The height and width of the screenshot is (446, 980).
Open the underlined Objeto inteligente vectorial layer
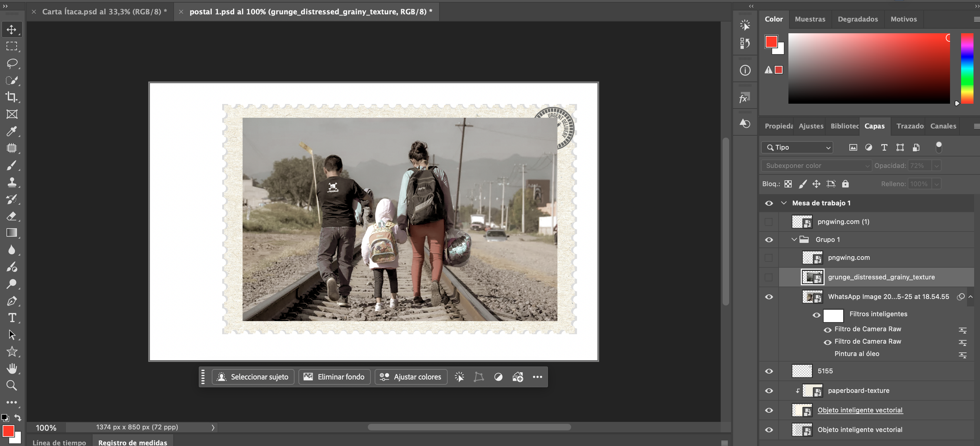pyautogui.click(x=860, y=410)
